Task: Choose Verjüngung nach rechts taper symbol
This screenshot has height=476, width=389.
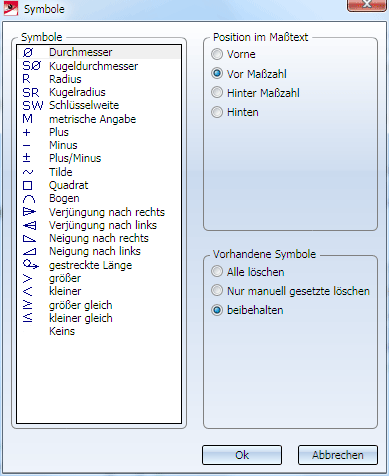Action: (99, 212)
